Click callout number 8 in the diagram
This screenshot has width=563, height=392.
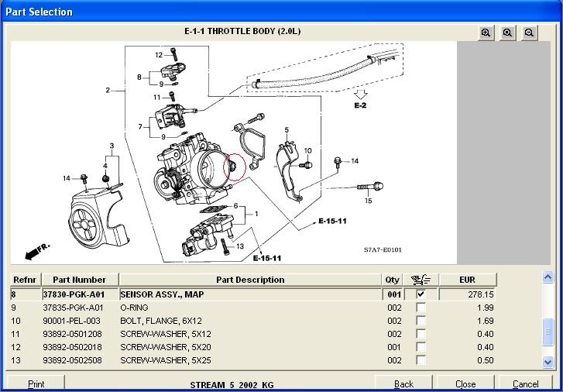pyautogui.click(x=139, y=77)
